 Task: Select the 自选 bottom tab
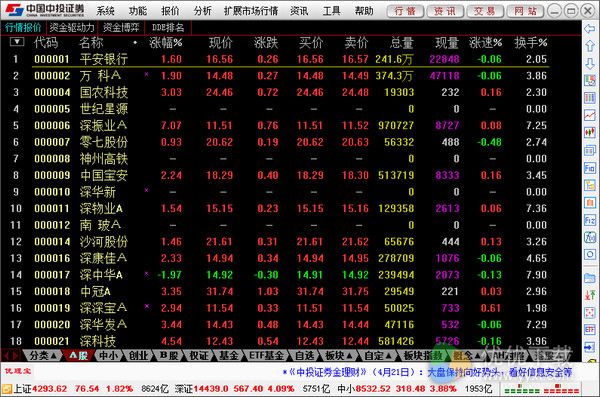click(x=305, y=356)
